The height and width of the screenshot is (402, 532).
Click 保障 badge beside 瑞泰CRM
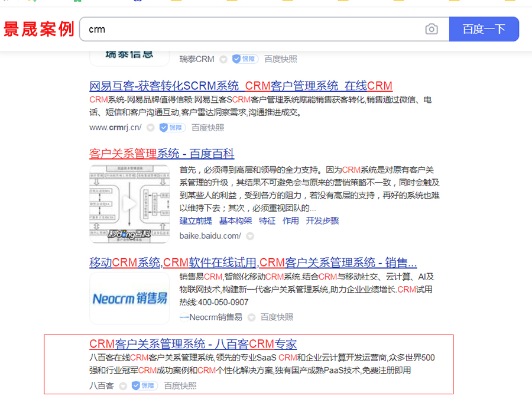click(245, 59)
